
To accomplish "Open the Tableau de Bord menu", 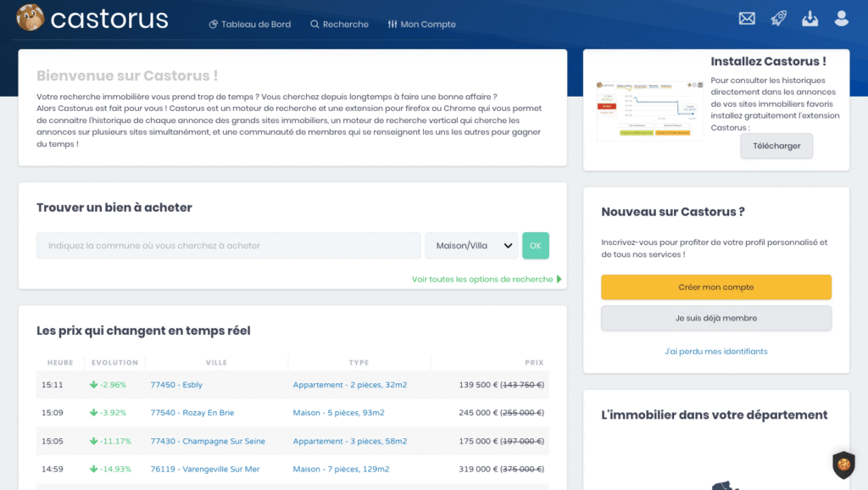I will (249, 25).
